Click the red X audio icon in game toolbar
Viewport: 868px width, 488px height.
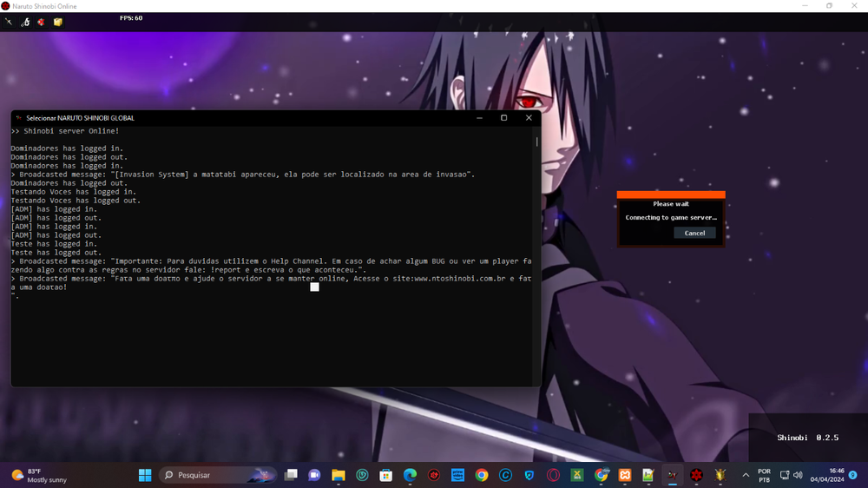pyautogui.click(x=41, y=22)
